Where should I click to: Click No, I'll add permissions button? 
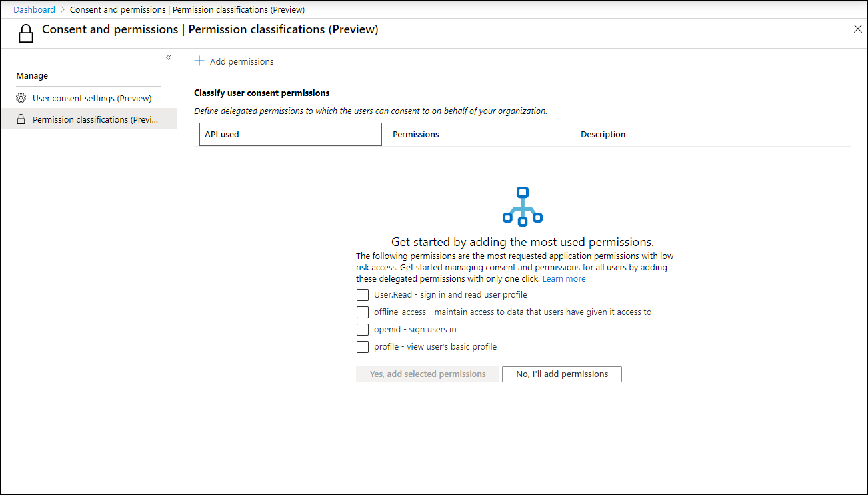[x=562, y=374]
